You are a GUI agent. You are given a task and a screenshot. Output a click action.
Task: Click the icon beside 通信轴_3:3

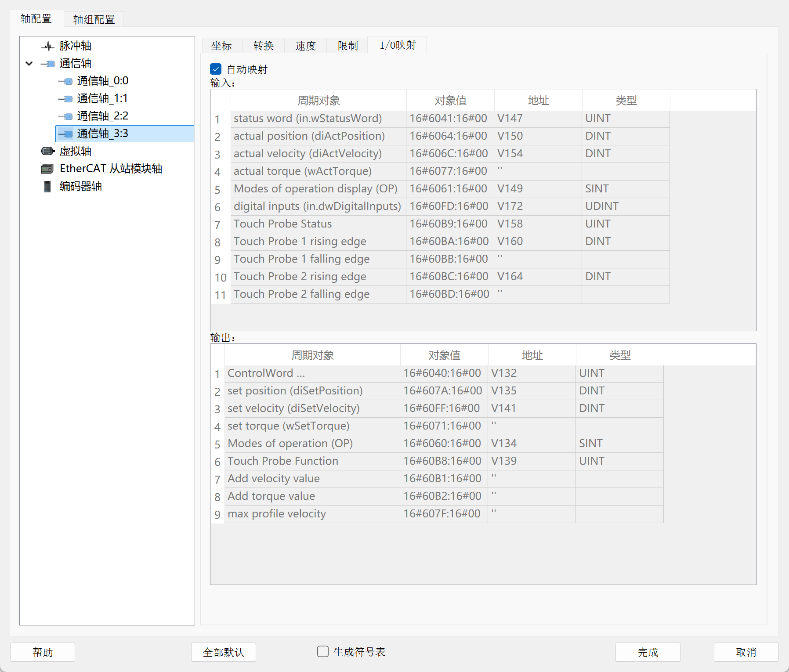(65, 134)
